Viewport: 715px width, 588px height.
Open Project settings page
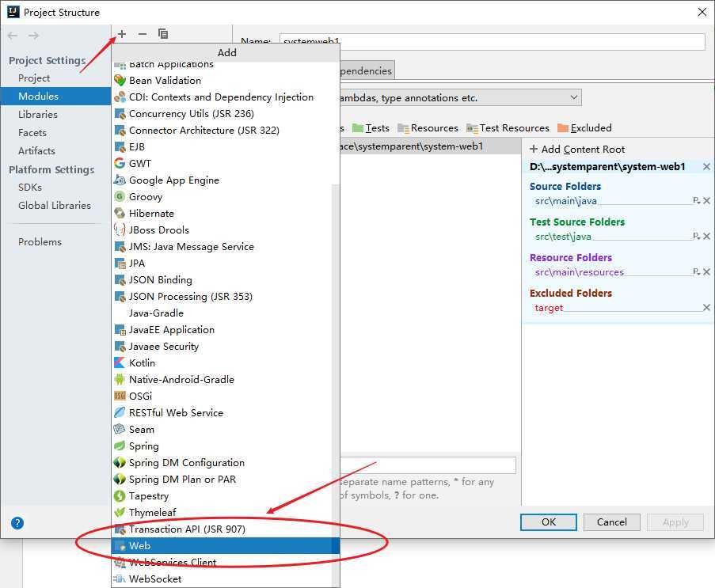(55, 78)
